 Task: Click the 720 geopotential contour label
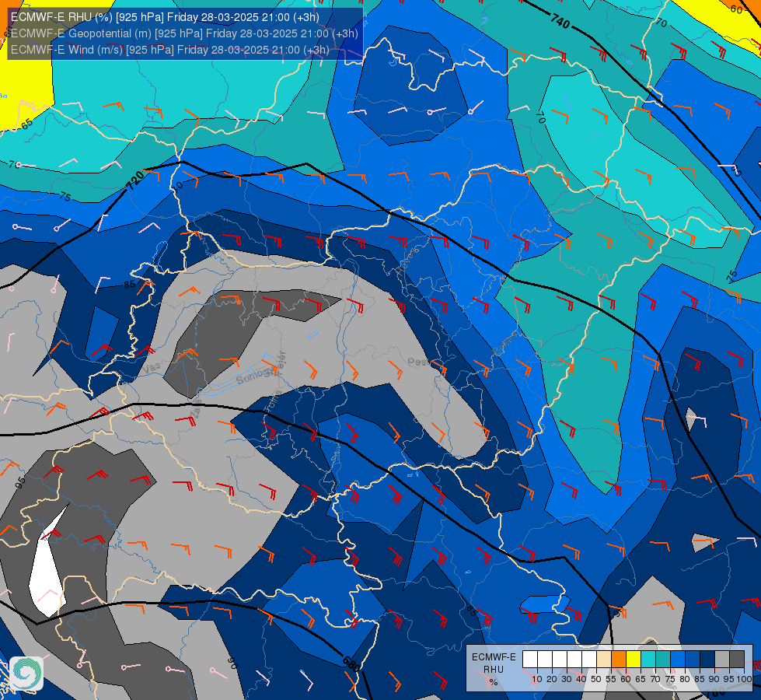click(135, 180)
